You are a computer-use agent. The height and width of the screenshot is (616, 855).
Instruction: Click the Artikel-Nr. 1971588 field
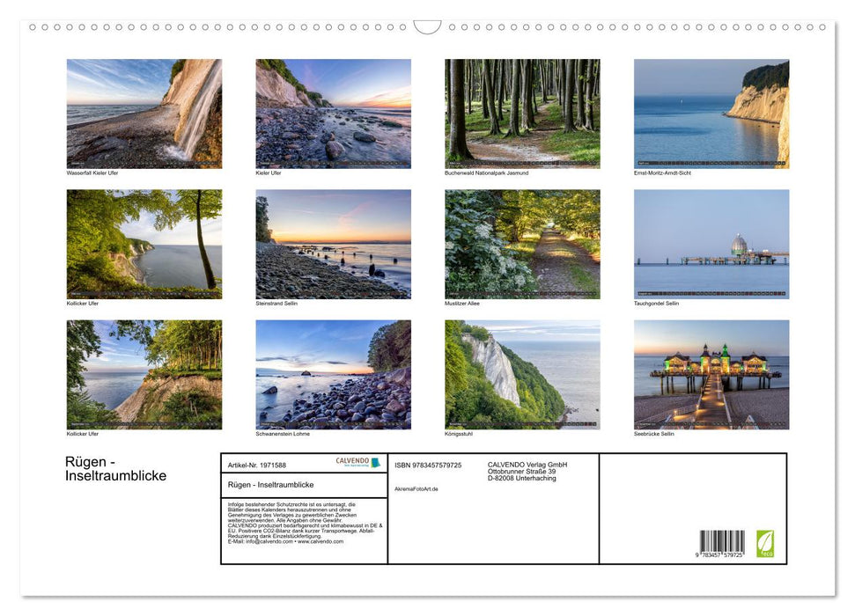point(257,465)
